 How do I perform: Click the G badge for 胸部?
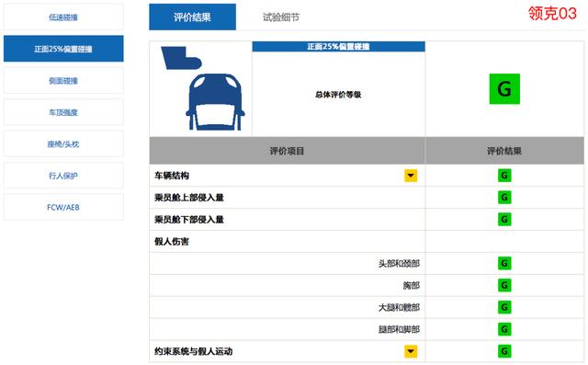[x=504, y=285]
